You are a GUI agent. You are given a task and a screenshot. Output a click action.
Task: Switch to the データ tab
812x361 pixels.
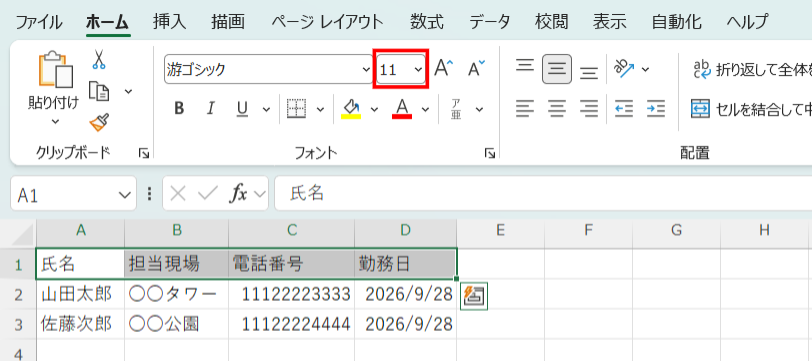(x=489, y=22)
